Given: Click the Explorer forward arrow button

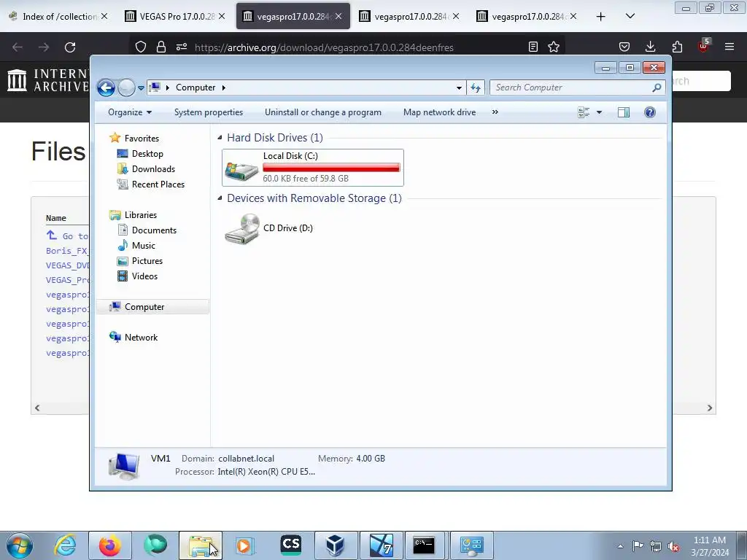Looking at the screenshot, I should (126, 87).
